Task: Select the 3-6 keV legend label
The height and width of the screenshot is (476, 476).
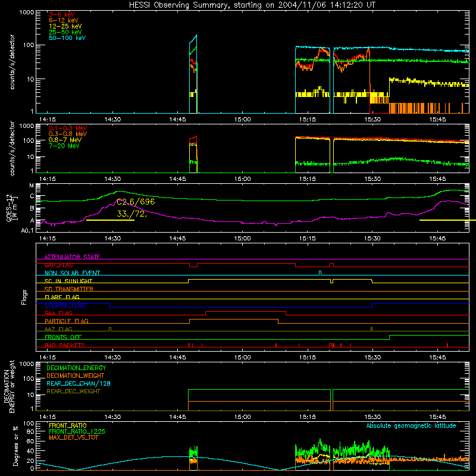Action: tap(61, 14)
